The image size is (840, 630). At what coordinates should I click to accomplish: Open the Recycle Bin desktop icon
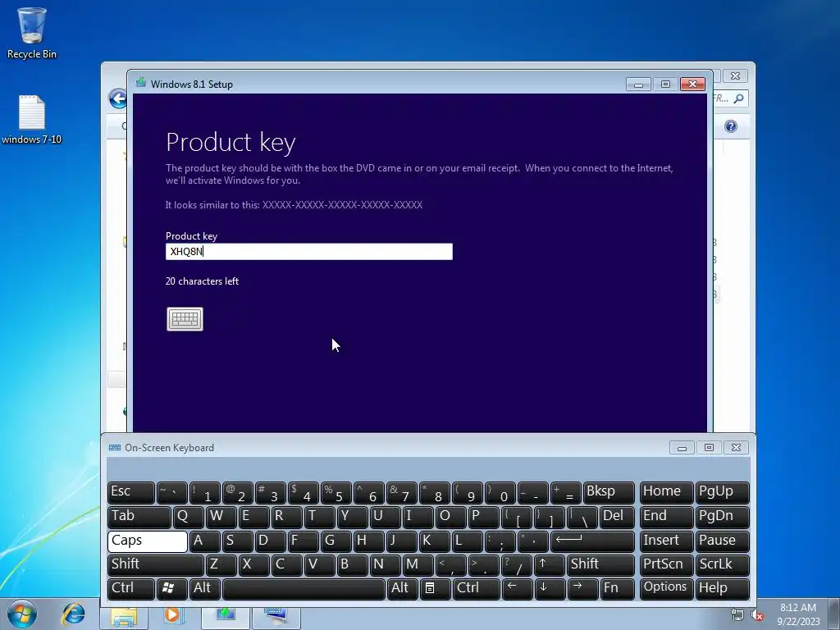[32, 33]
